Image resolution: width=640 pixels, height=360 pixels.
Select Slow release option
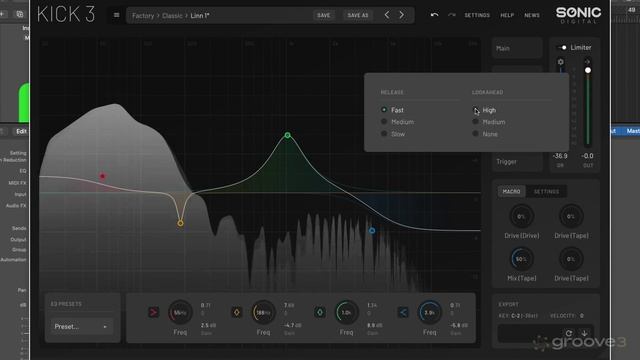(x=393, y=134)
